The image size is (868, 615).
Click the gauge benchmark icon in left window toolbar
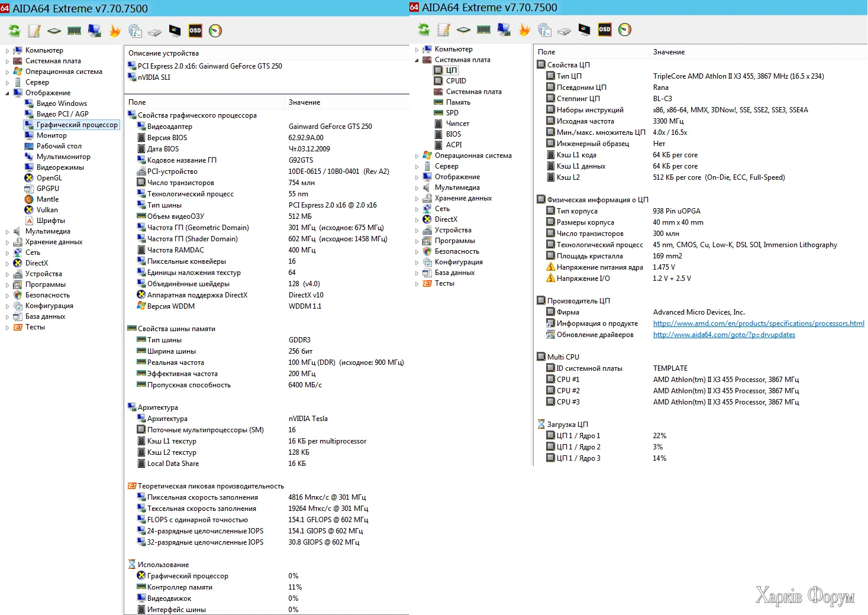(215, 31)
